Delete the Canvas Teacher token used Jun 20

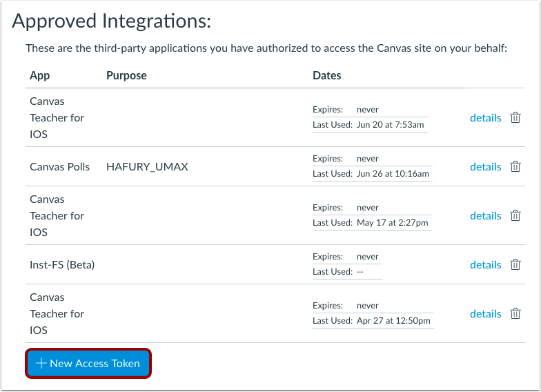[x=515, y=117]
